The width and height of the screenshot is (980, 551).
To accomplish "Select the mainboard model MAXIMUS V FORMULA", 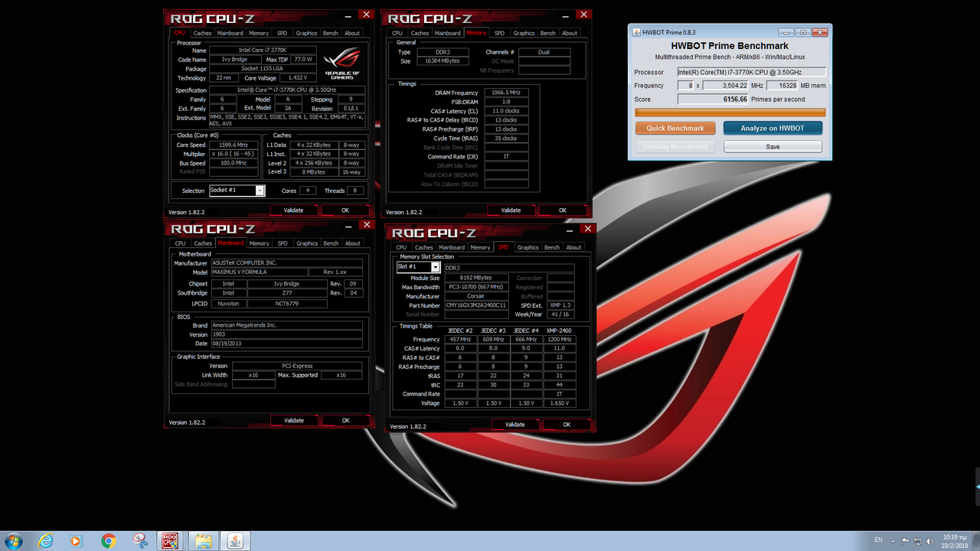I will point(260,272).
